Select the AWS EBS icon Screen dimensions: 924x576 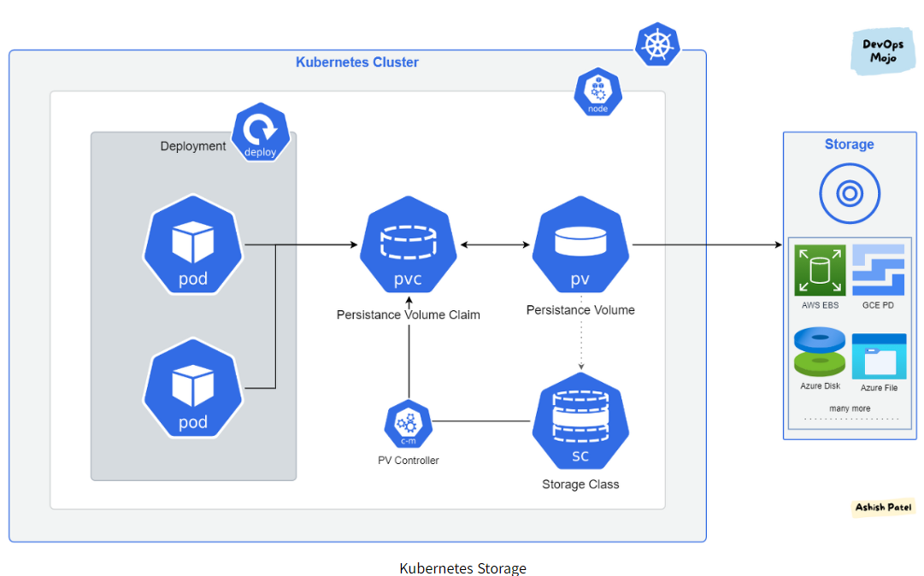[x=820, y=270]
